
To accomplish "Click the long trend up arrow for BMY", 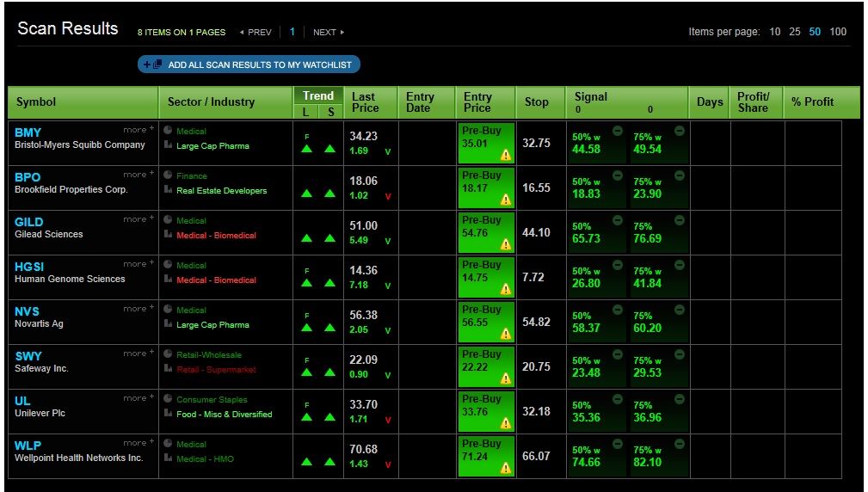I will [306, 149].
